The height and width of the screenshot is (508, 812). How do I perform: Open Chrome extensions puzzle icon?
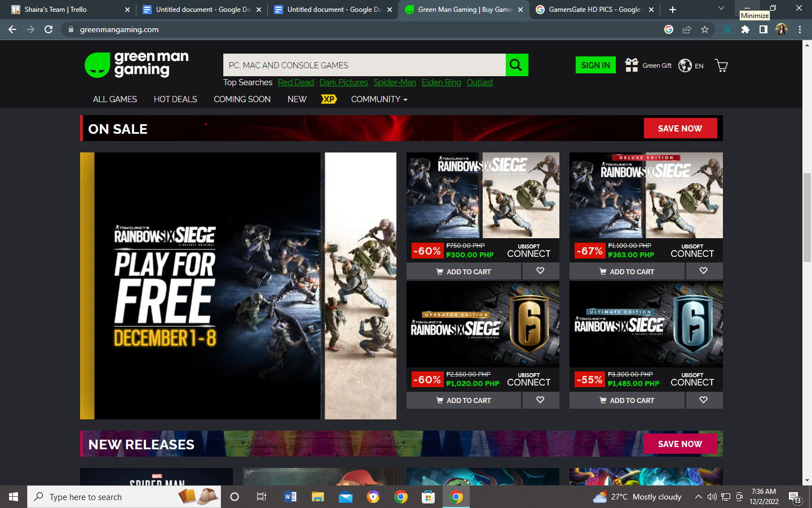pyautogui.click(x=745, y=29)
